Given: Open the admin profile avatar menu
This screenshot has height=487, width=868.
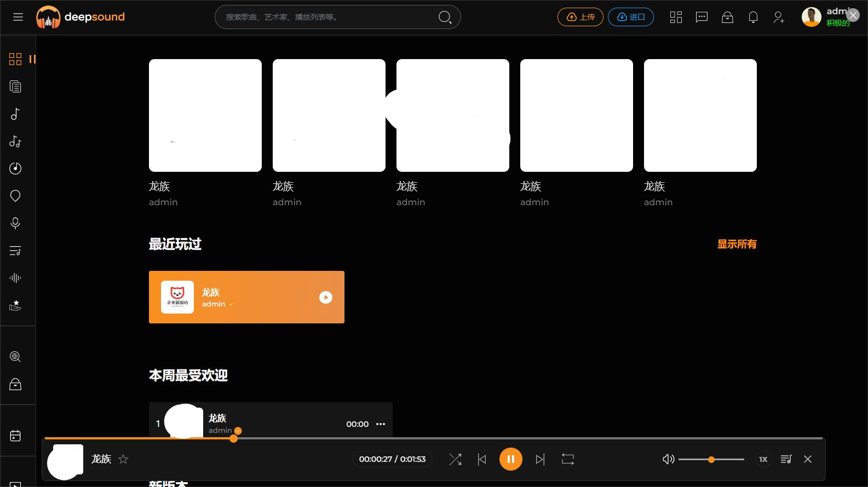Looking at the screenshot, I should [x=811, y=17].
